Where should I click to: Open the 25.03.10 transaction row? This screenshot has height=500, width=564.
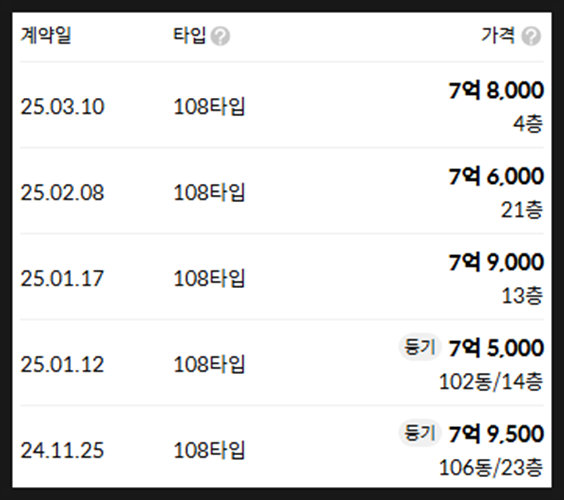pos(282,105)
